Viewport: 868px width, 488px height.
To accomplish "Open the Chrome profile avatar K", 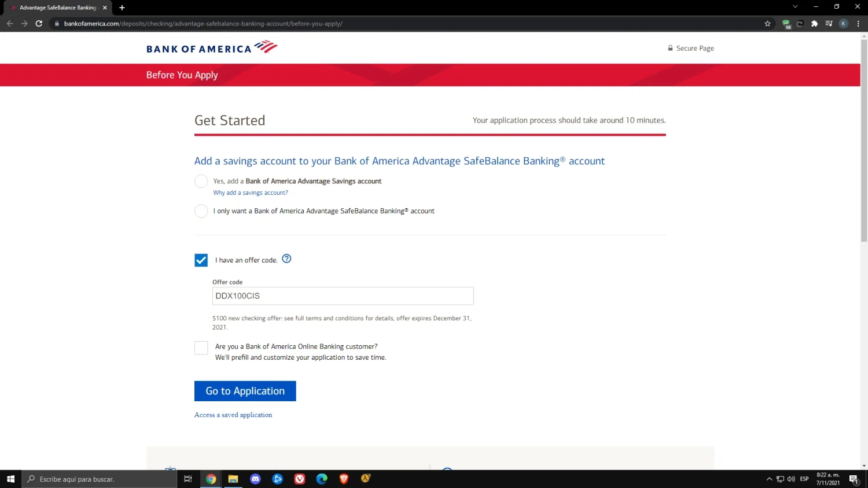I will click(x=844, y=24).
